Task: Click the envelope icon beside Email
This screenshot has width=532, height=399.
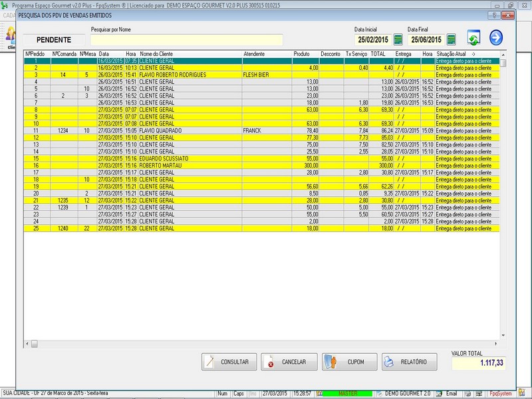Action: [x=439, y=394]
